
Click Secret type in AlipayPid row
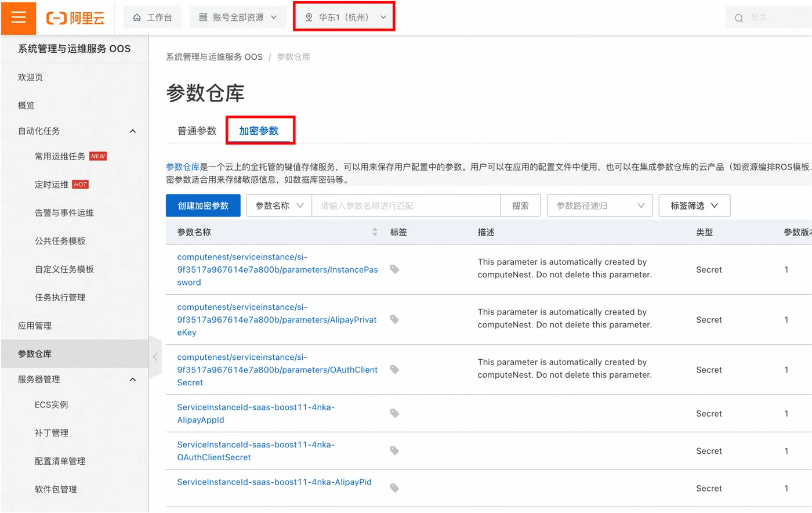709,489
